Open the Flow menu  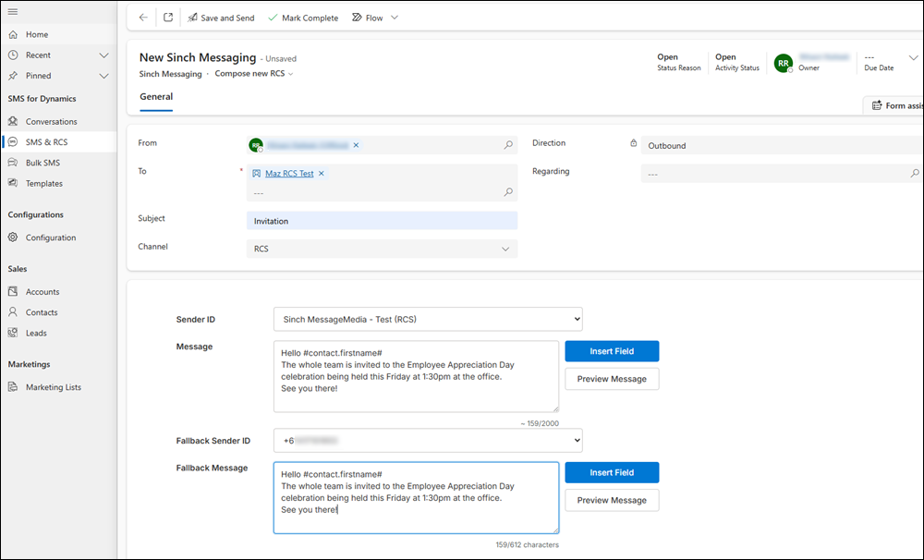click(x=368, y=18)
